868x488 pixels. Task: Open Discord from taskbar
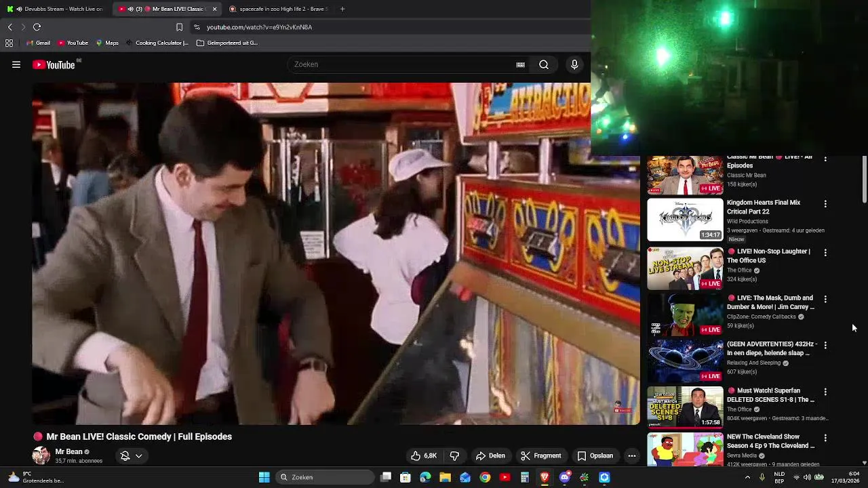pos(564,477)
